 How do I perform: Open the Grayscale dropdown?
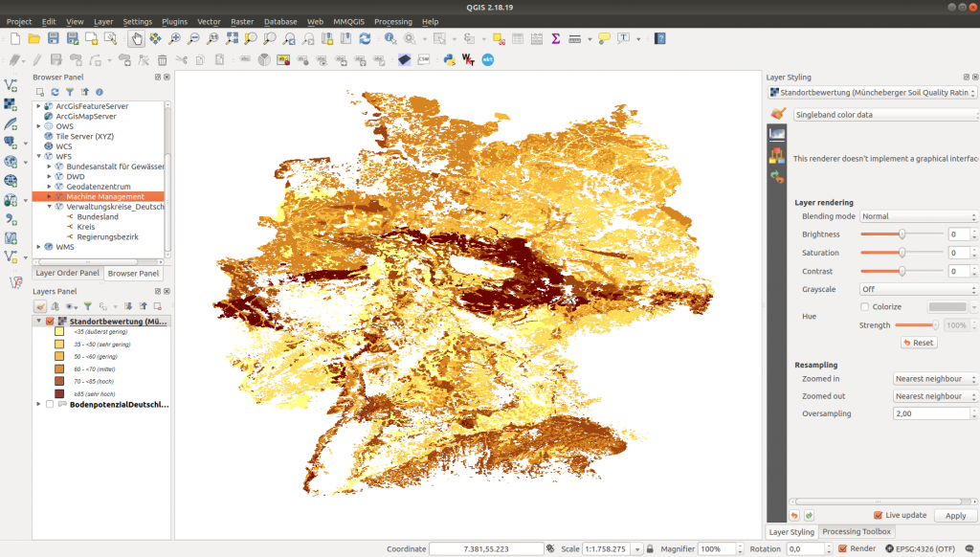(x=918, y=289)
